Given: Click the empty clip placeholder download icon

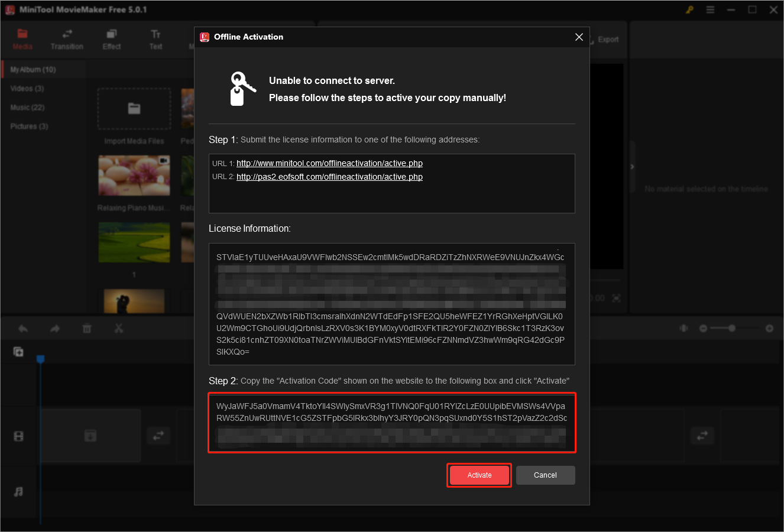Looking at the screenshot, I should pos(90,436).
